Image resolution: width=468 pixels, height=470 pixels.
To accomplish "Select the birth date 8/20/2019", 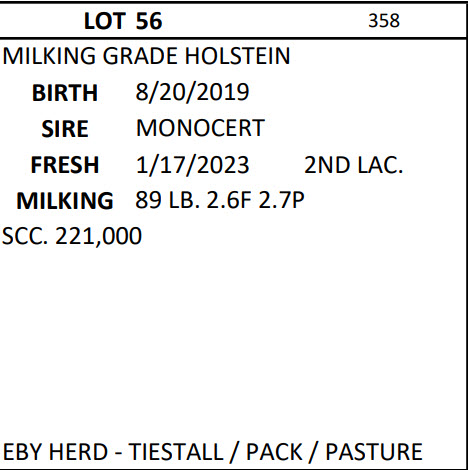I will click(192, 92).
